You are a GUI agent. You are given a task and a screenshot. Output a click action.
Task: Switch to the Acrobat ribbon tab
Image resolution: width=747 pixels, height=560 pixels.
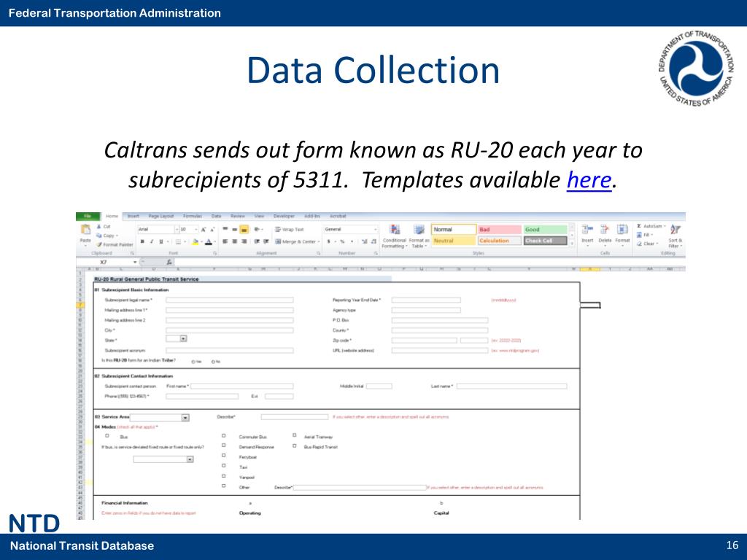pyautogui.click(x=338, y=216)
